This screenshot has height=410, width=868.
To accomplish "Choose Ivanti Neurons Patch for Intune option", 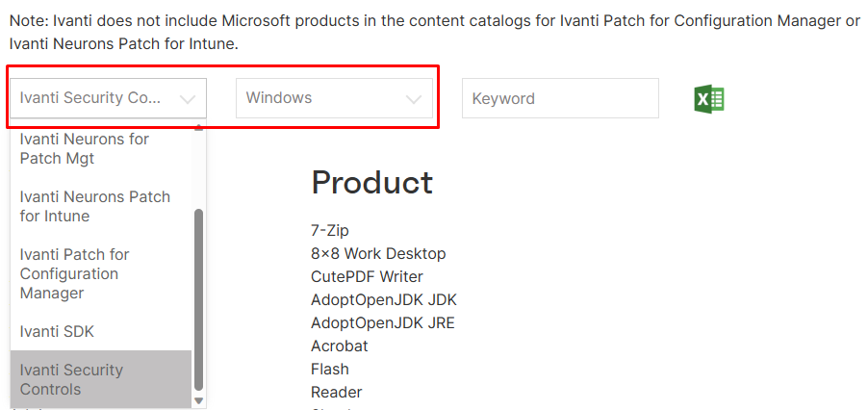I will click(x=94, y=206).
